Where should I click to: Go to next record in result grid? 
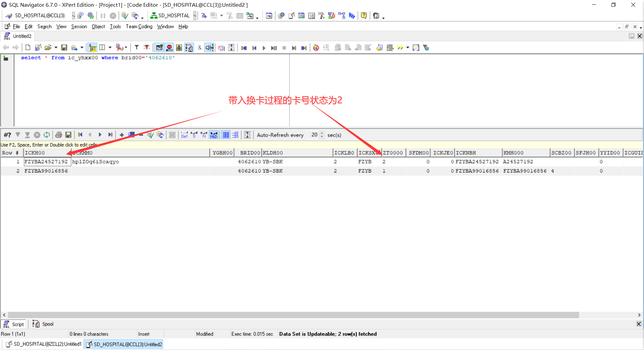pyautogui.click(x=100, y=135)
